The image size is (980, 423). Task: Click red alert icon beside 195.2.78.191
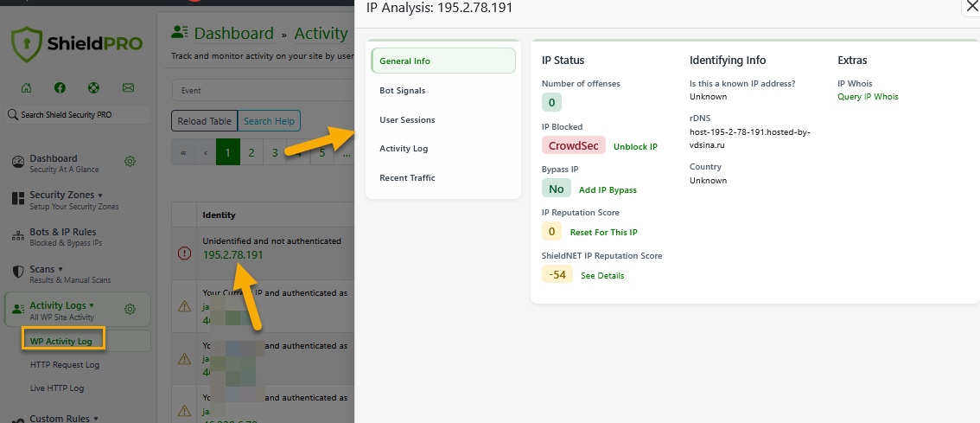tap(184, 253)
